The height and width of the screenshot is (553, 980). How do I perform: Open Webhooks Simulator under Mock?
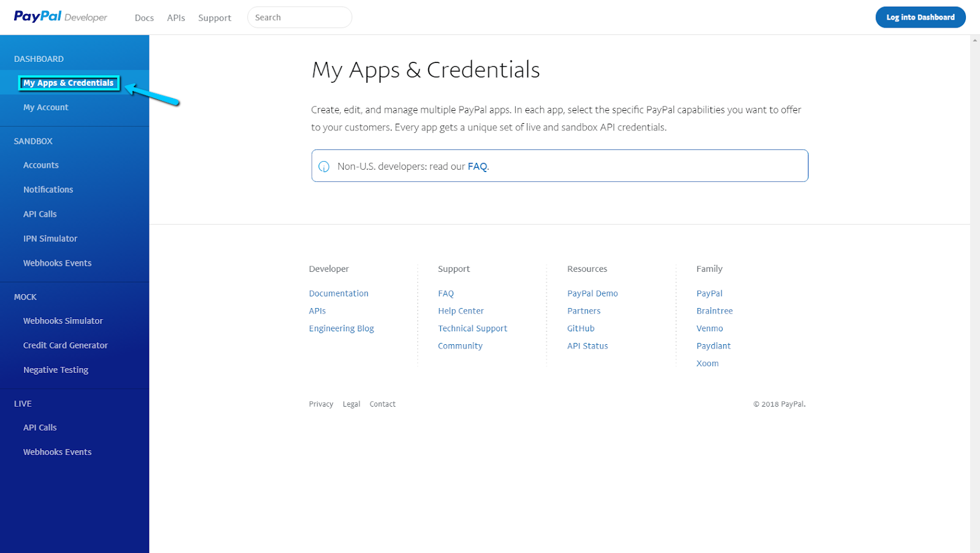point(63,321)
